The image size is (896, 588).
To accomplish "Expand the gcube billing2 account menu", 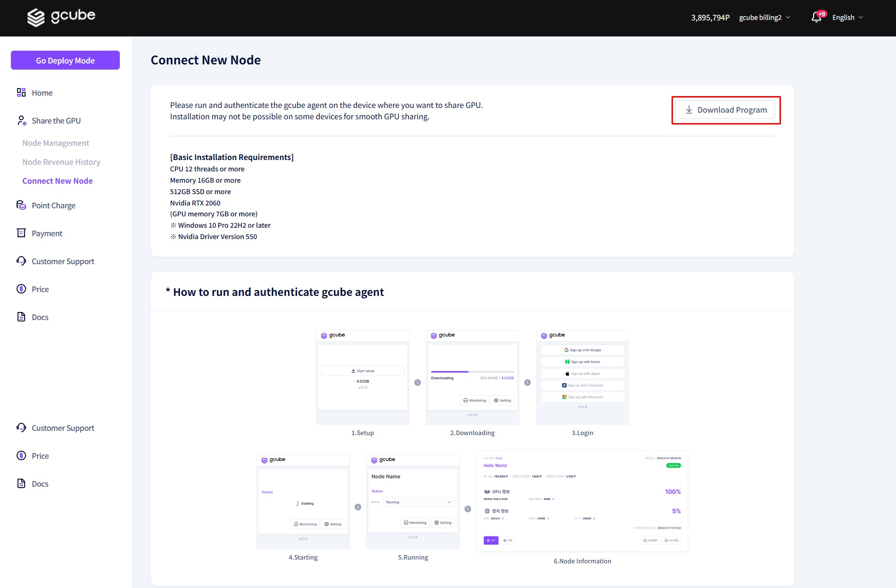I will [x=764, y=17].
